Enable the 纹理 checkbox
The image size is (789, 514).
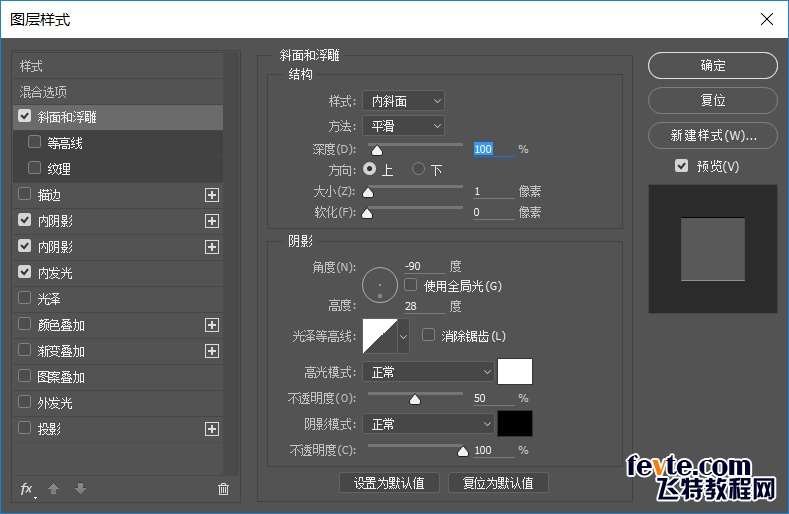click(x=34, y=168)
